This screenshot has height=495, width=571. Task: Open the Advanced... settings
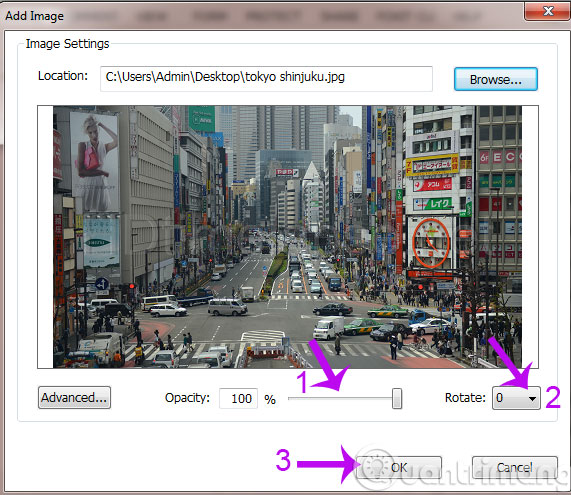[x=74, y=398]
